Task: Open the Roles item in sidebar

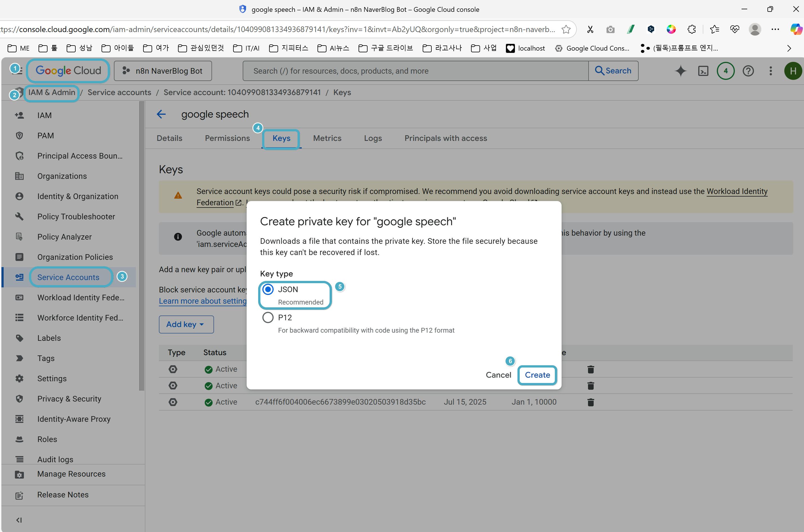Action: coord(47,439)
